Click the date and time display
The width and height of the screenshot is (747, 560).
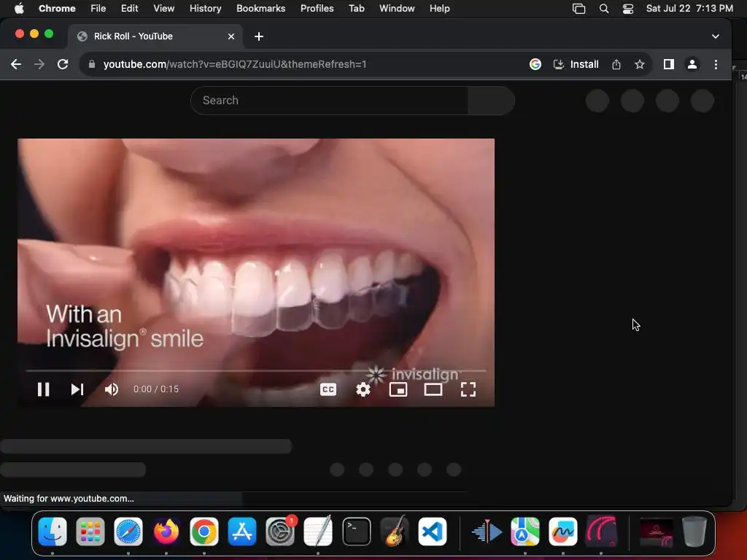689,8
